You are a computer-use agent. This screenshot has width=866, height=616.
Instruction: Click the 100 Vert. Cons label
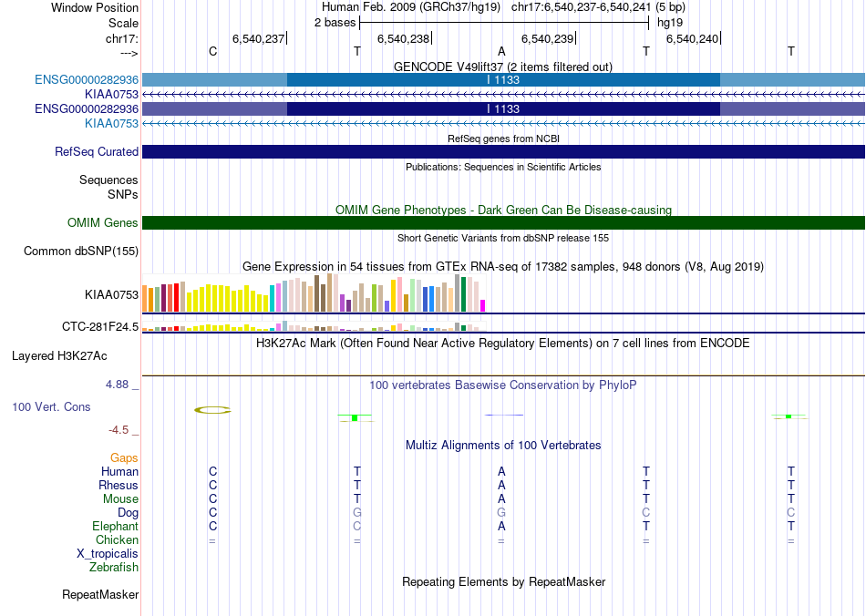click(51, 406)
